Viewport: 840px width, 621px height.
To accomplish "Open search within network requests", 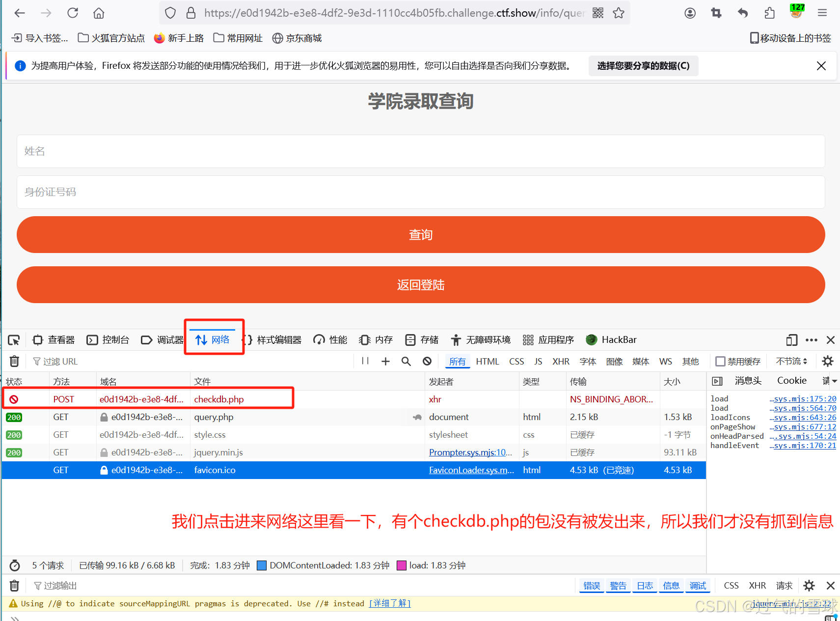I will tap(406, 361).
